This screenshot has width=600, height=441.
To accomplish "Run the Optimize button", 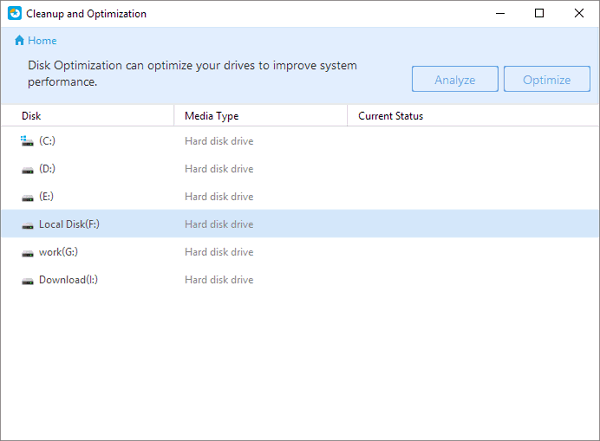I will coord(547,79).
